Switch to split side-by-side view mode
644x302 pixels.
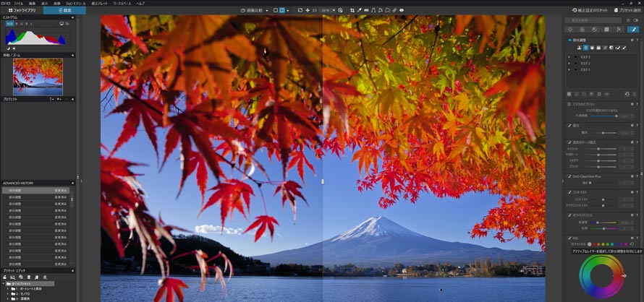[x=282, y=10]
